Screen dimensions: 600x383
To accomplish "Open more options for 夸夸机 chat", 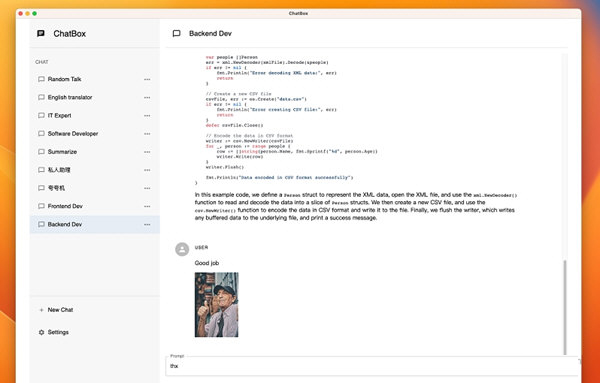I will [x=147, y=188].
